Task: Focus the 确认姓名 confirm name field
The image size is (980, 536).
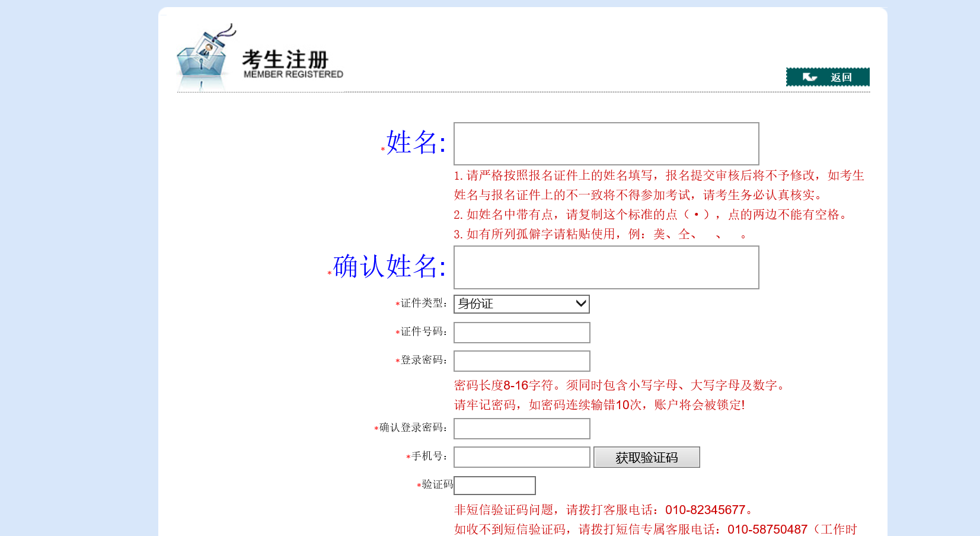Action: 606,267
